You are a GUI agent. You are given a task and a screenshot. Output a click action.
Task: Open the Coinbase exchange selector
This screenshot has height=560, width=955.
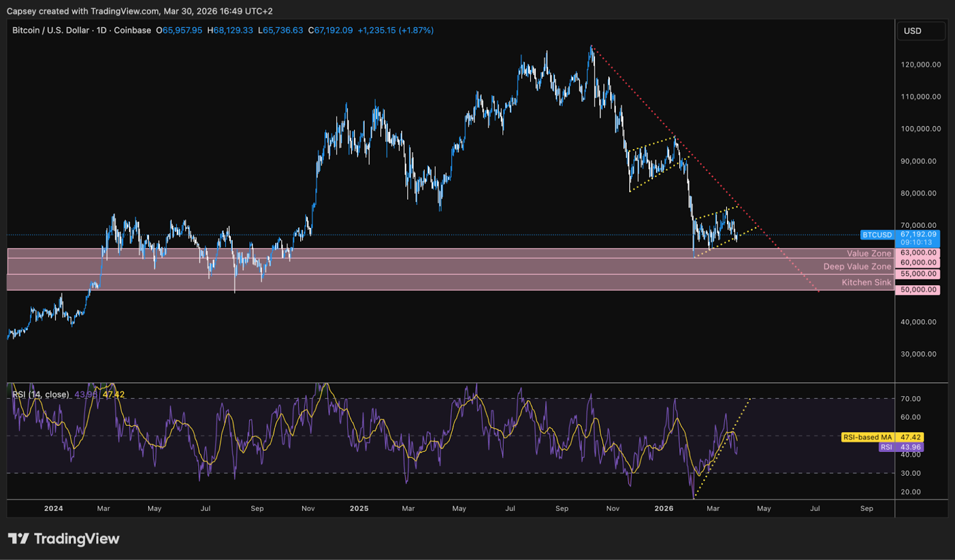(x=131, y=30)
